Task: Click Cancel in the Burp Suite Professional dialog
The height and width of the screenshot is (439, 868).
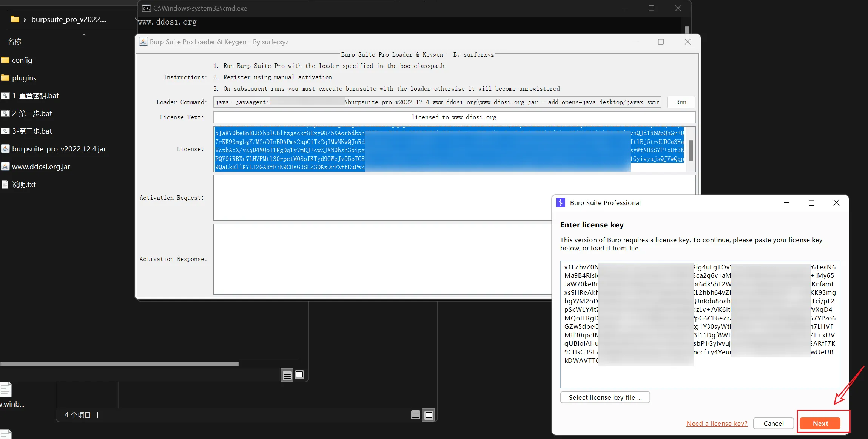Action: point(774,424)
